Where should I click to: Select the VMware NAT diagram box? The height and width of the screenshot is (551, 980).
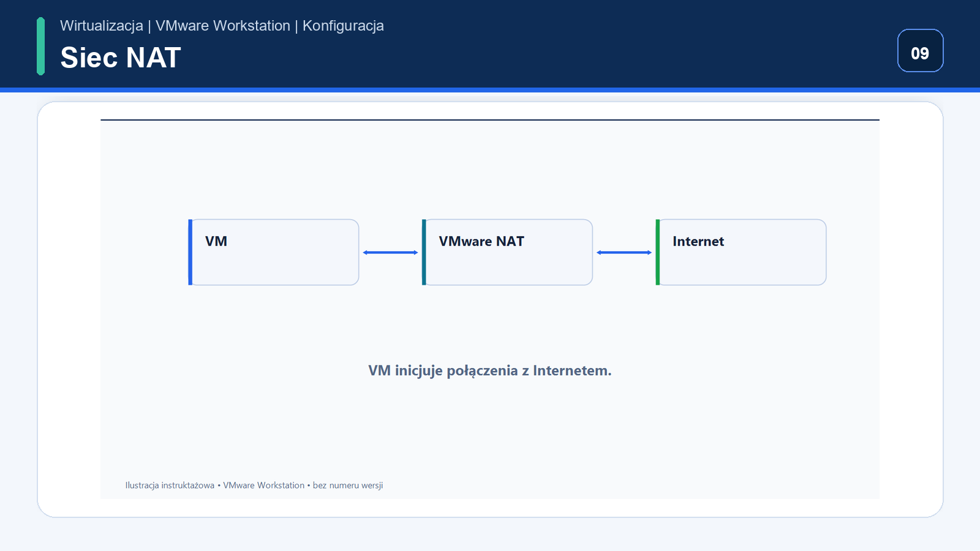click(x=507, y=252)
